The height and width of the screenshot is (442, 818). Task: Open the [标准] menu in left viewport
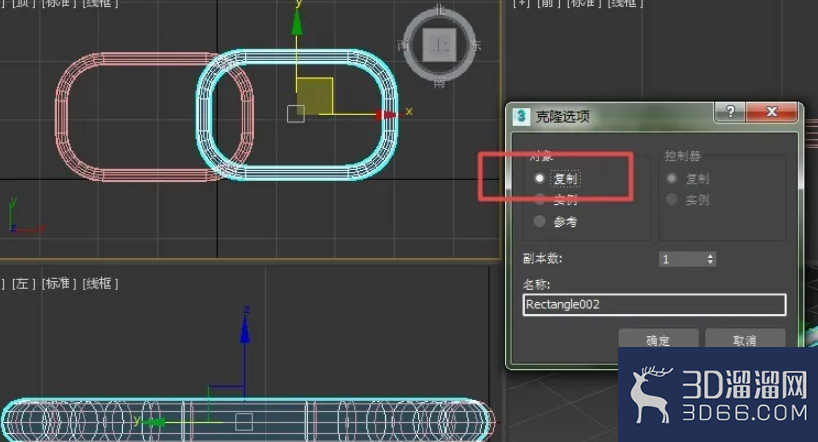coord(58,283)
